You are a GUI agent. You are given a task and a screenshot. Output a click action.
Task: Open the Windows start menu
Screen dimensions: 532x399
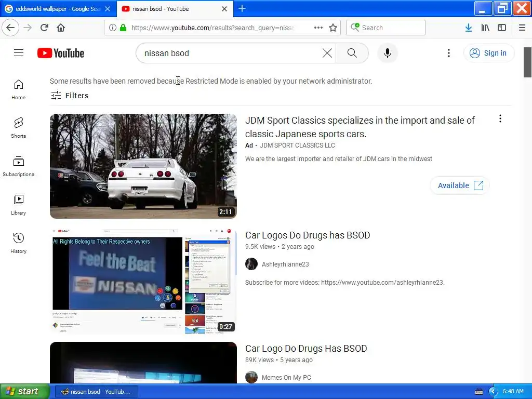coord(24,391)
